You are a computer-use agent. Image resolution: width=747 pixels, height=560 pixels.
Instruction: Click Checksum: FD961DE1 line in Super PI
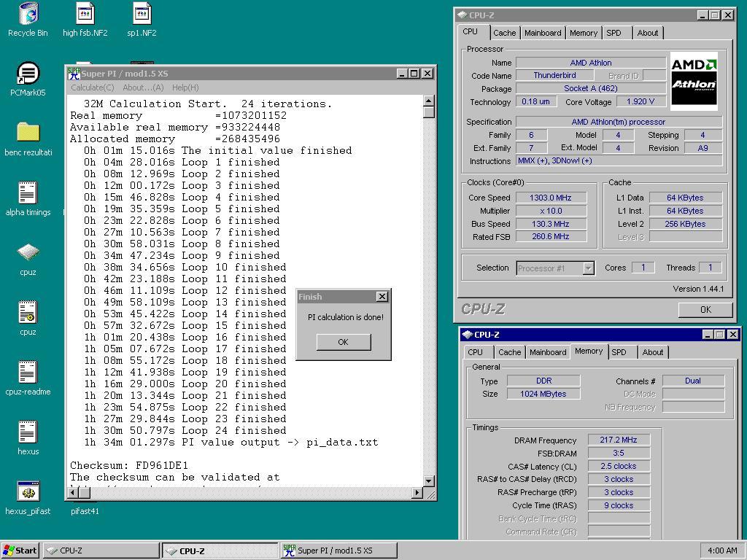129,465
